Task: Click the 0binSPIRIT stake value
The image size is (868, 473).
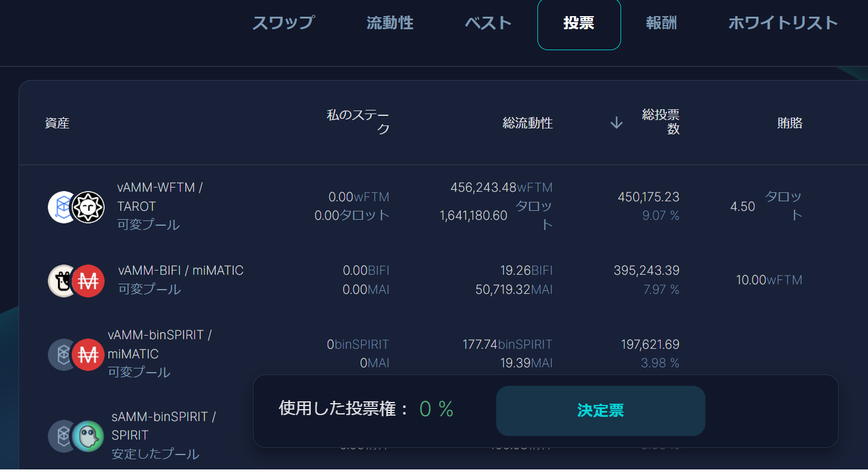Action: tap(357, 345)
